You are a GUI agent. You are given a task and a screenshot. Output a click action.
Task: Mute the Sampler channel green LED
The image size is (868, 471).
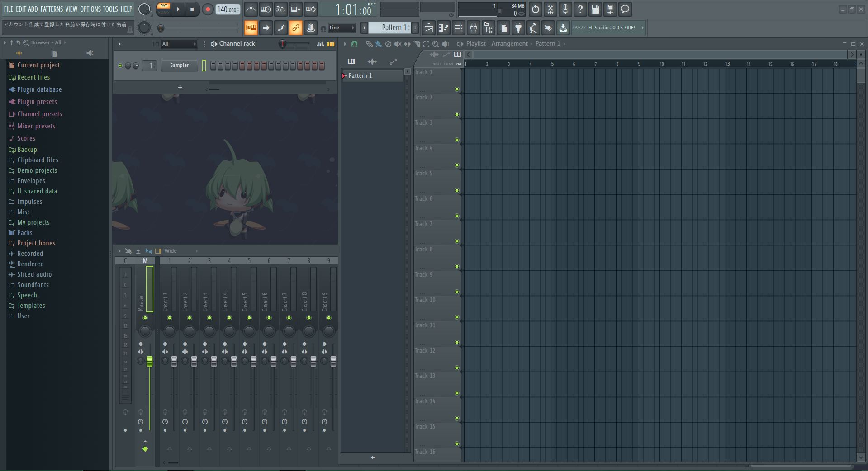120,66
